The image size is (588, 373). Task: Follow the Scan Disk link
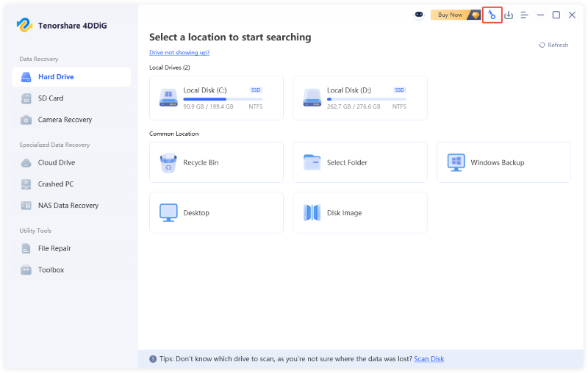(x=429, y=359)
